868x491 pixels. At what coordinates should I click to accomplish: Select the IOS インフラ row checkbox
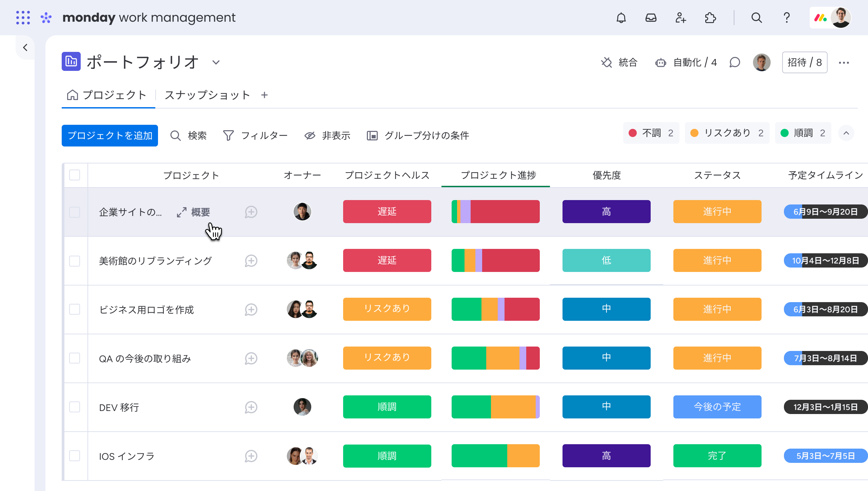point(75,456)
